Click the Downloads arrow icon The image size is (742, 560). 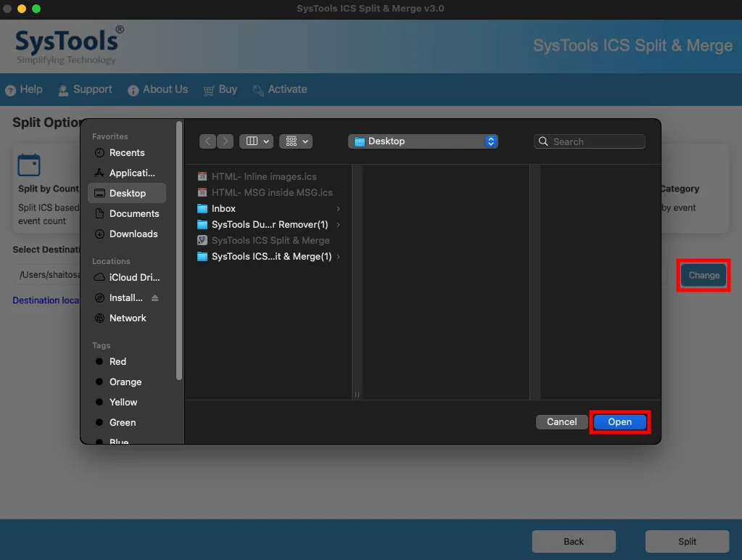[x=99, y=234]
